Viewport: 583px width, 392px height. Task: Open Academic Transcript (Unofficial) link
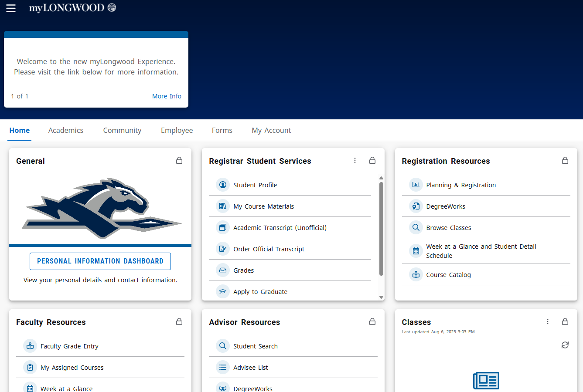coord(280,228)
